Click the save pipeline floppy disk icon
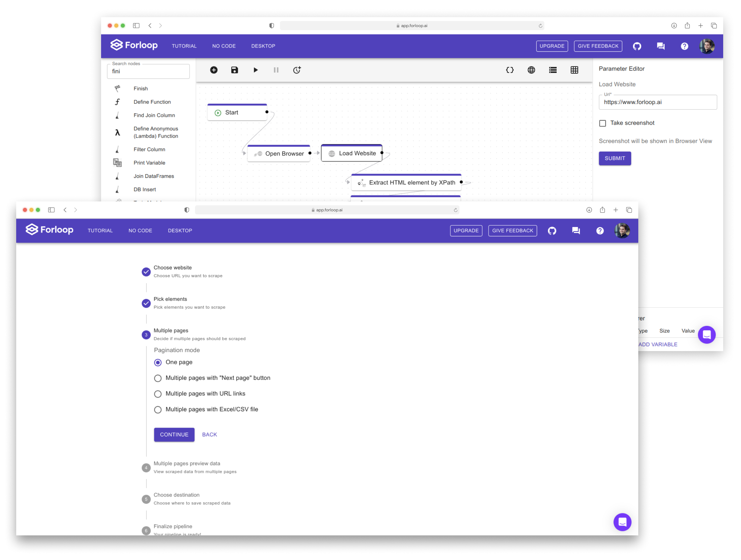This screenshot has height=560, width=741. 235,70
